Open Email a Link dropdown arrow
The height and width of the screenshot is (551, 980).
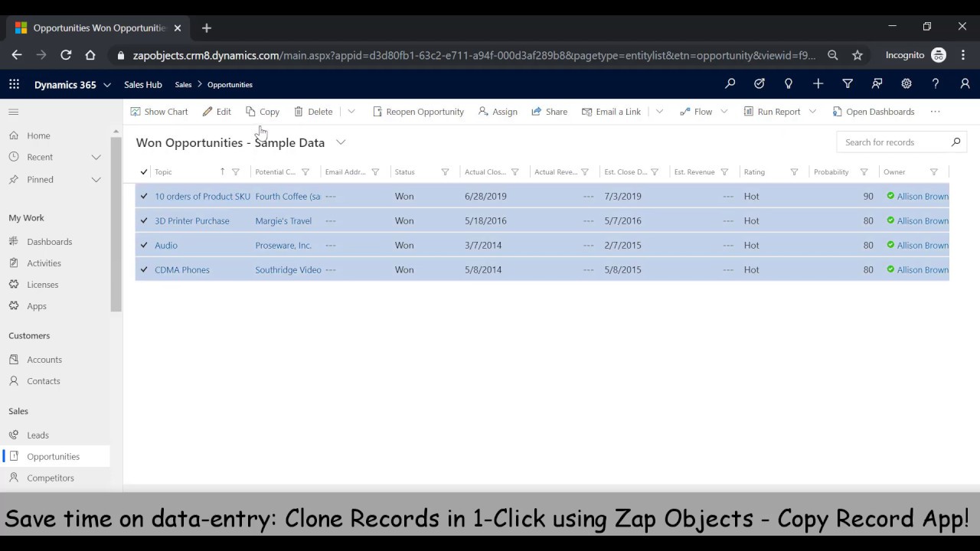pos(659,112)
